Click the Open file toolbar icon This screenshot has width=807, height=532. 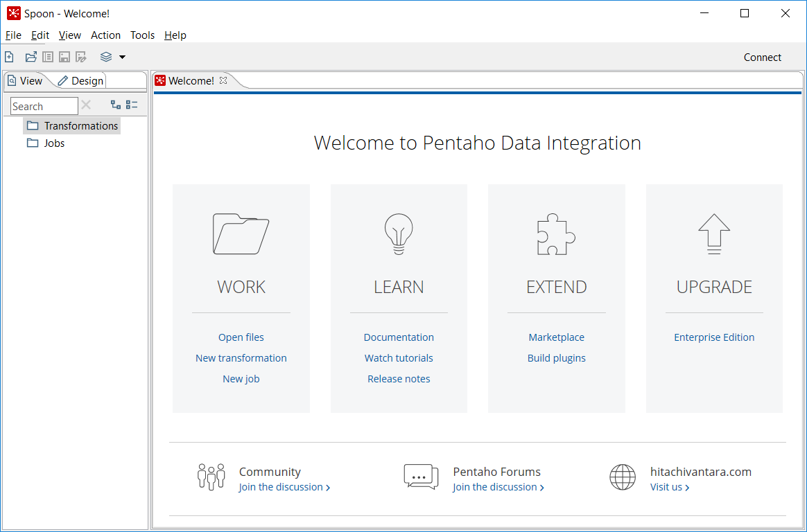pyautogui.click(x=31, y=57)
